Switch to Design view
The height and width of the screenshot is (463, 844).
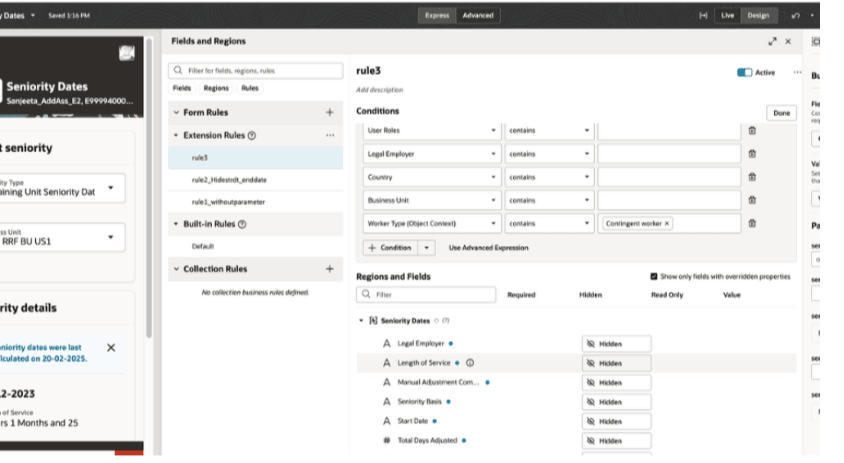pyautogui.click(x=758, y=16)
